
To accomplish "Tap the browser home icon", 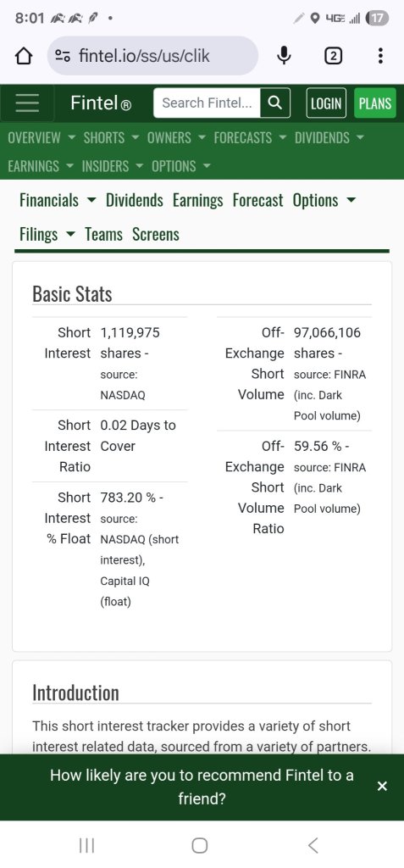I will click(23, 55).
